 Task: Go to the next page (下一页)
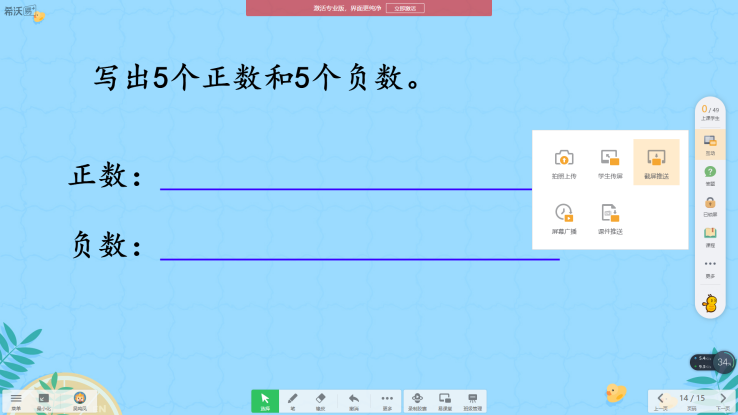point(723,401)
